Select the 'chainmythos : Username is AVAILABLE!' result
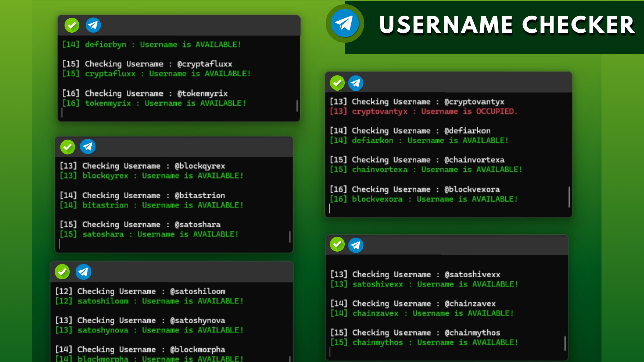 424,342
